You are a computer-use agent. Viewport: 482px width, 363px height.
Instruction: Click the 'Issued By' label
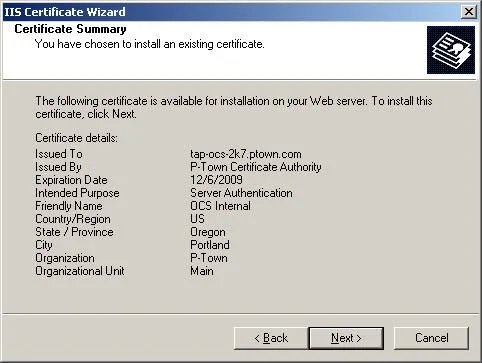coord(58,167)
